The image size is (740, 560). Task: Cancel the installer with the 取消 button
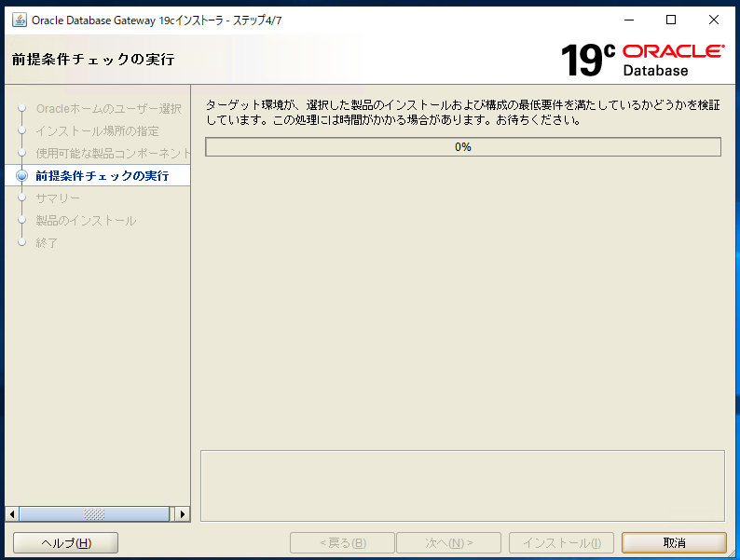click(x=674, y=543)
